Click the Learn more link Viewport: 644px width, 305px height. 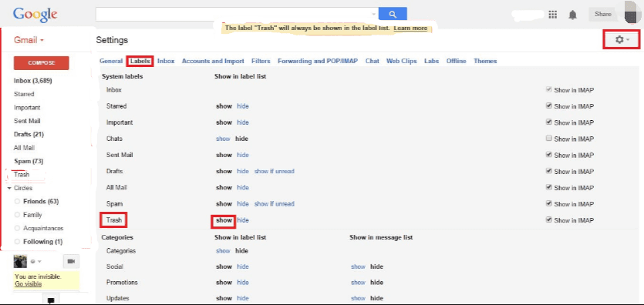pyautogui.click(x=410, y=28)
